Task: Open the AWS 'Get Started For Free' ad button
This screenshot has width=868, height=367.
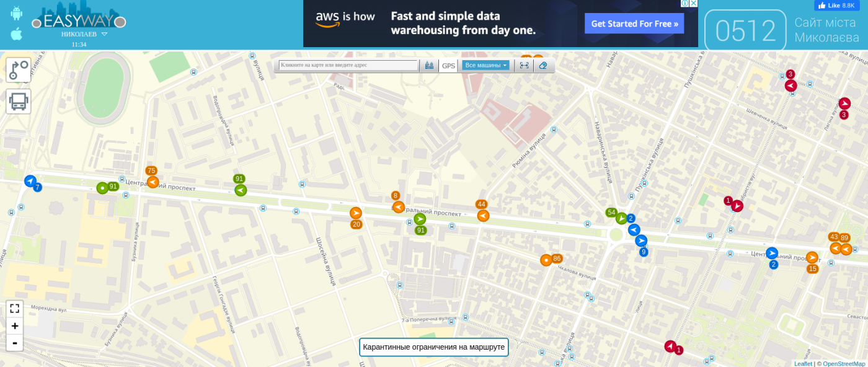Action: click(x=634, y=24)
